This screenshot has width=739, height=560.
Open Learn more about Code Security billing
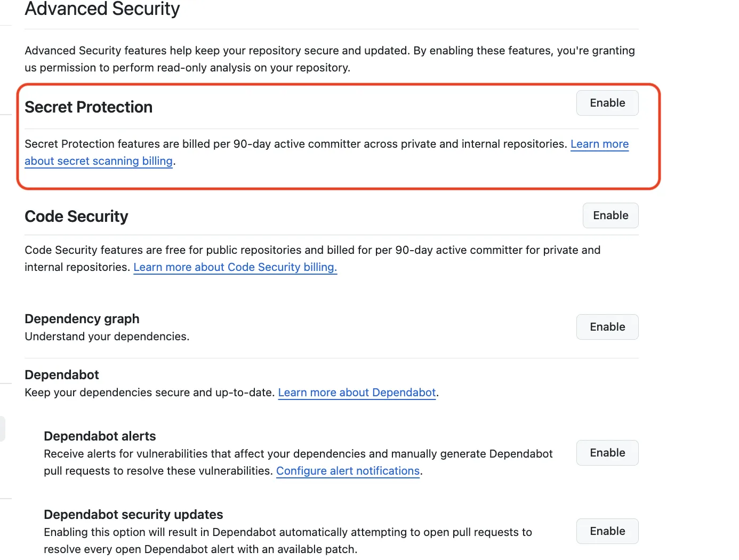pos(235,267)
